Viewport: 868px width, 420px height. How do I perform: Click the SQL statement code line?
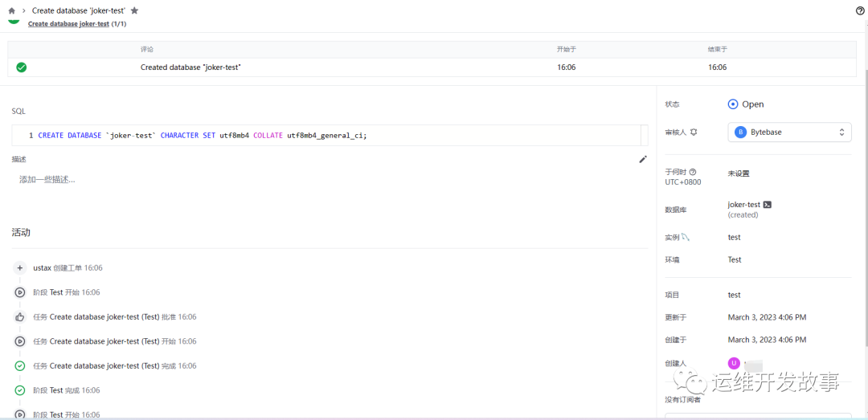point(202,136)
